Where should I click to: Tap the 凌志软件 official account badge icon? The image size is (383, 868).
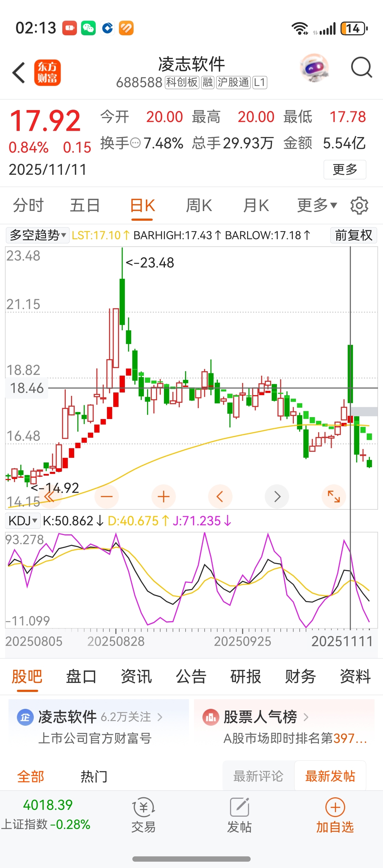25,717
